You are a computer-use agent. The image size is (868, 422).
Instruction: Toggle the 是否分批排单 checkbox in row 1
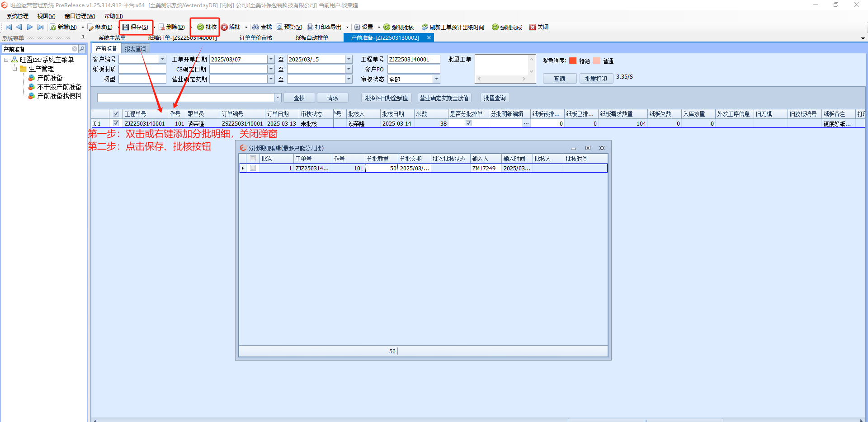(x=469, y=123)
